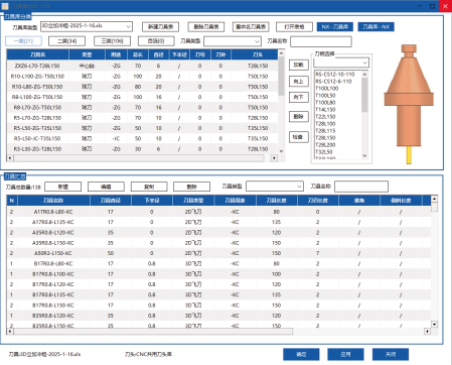Click the 编辑 button in lower panel
This screenshot has width=452, height=365.
click(106, 187)
